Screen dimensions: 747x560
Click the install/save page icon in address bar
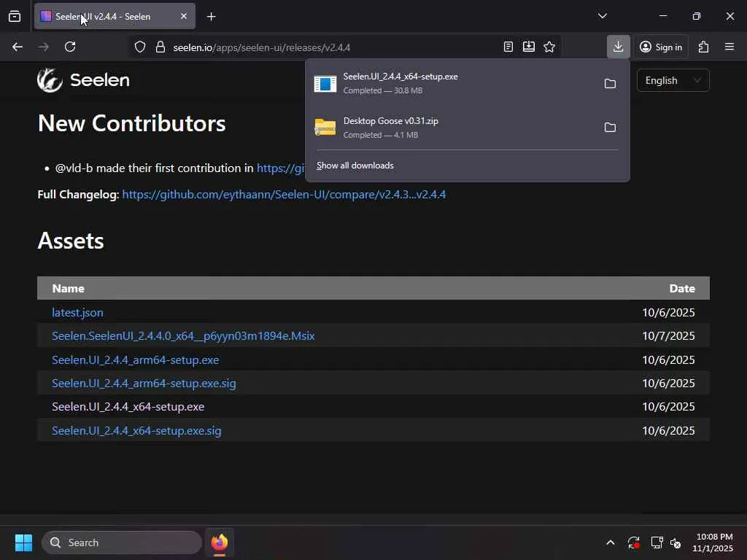click(528, 47)
